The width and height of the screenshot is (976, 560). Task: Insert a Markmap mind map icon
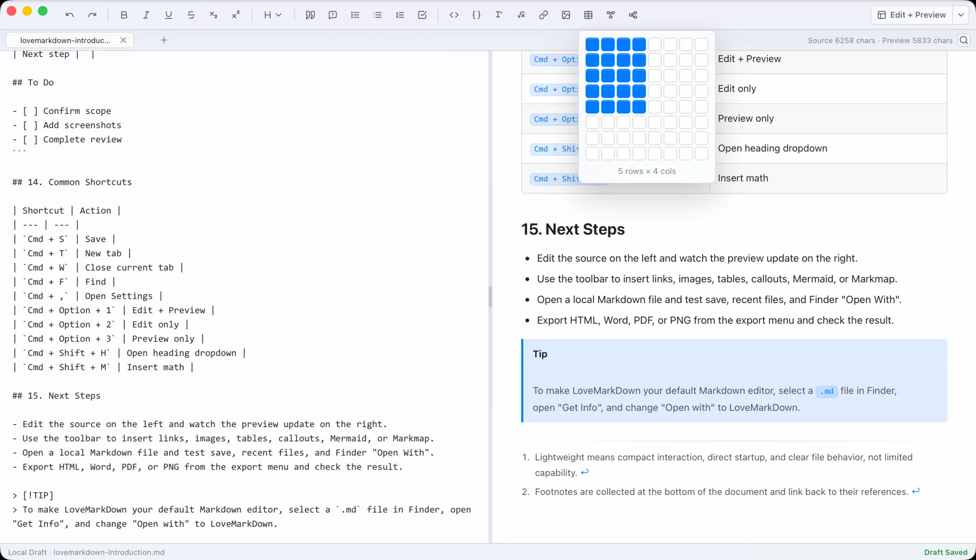633,15
